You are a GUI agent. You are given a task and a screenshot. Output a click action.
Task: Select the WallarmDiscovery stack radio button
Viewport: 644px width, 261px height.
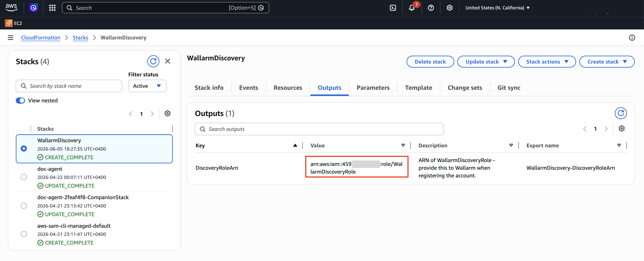tap(24, 149)
